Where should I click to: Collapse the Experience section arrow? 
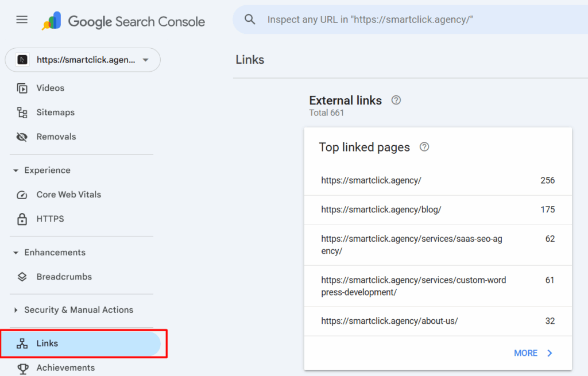coord(16,170)
